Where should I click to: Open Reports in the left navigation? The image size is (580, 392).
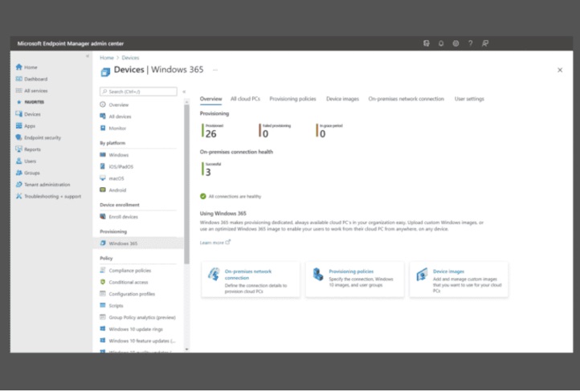coord(28,149)
